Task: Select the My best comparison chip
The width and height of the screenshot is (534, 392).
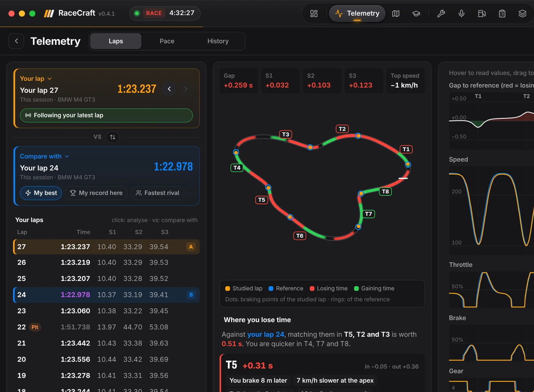Action: (x=41, y=193)
